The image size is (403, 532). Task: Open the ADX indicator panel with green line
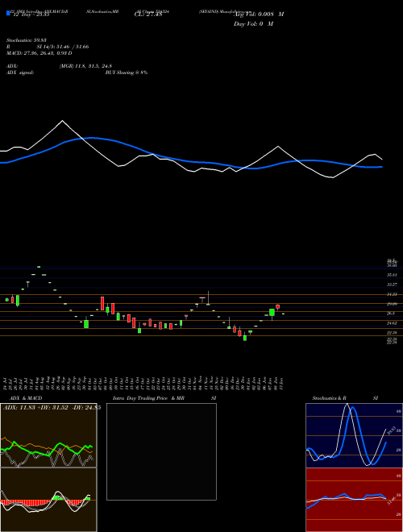click(48, 435)
